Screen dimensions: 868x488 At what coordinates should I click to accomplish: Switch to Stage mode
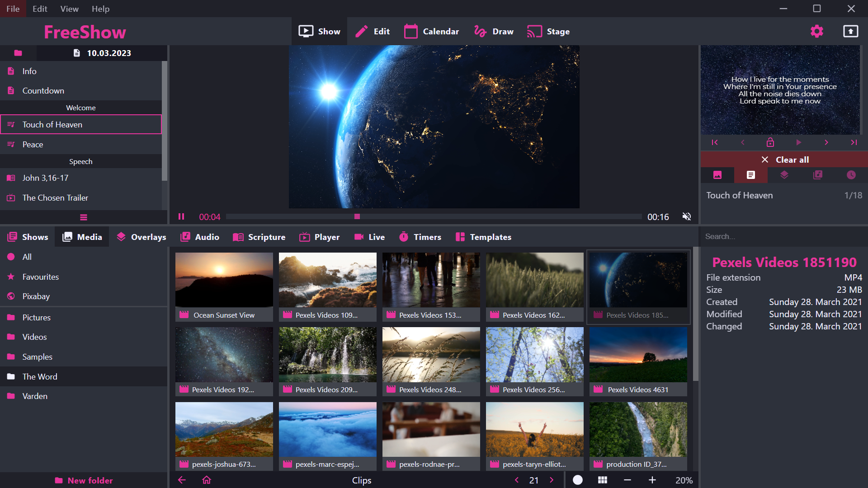click(548, 31)
